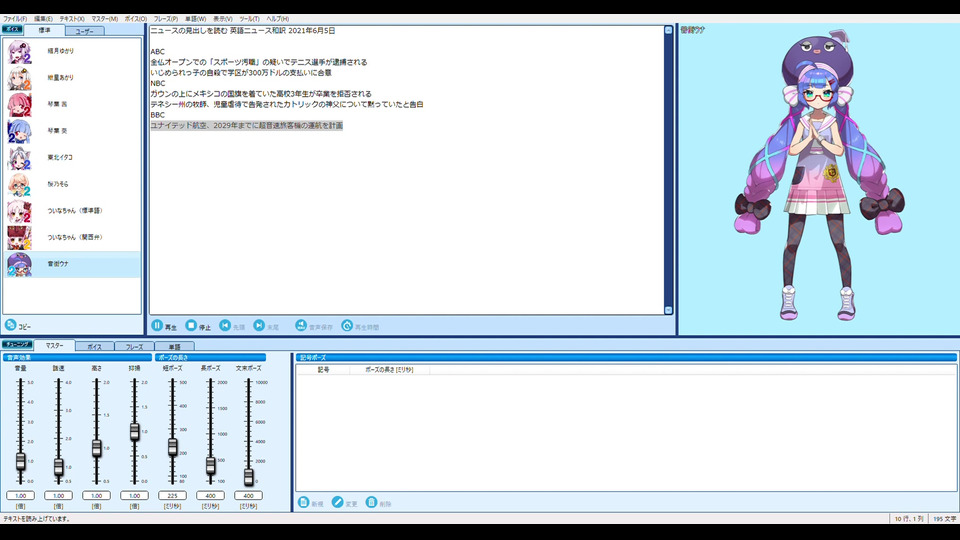Click the 短ポーズ value field showing 225
960x540 pixels.
172,495
